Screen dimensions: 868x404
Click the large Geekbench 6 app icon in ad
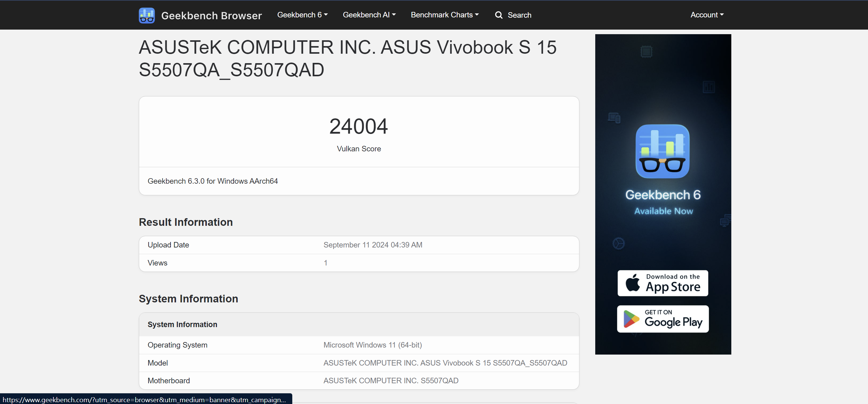662,151
